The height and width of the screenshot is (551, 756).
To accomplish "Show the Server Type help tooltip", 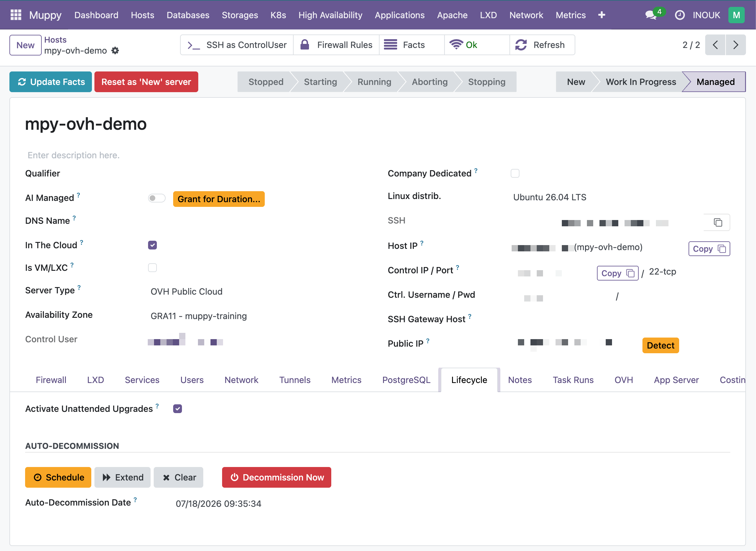I will pyautogui.click(x=79, y=287).
